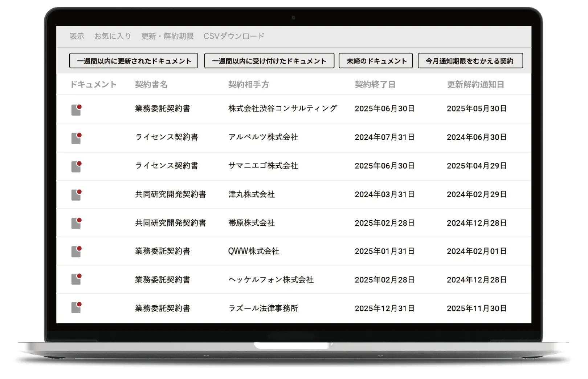Image resolution: width=588 pixels, height=379 pixels.
Task: Select end date 2024年03月31日
Action: pyautogui.click(x=385, y=194)
